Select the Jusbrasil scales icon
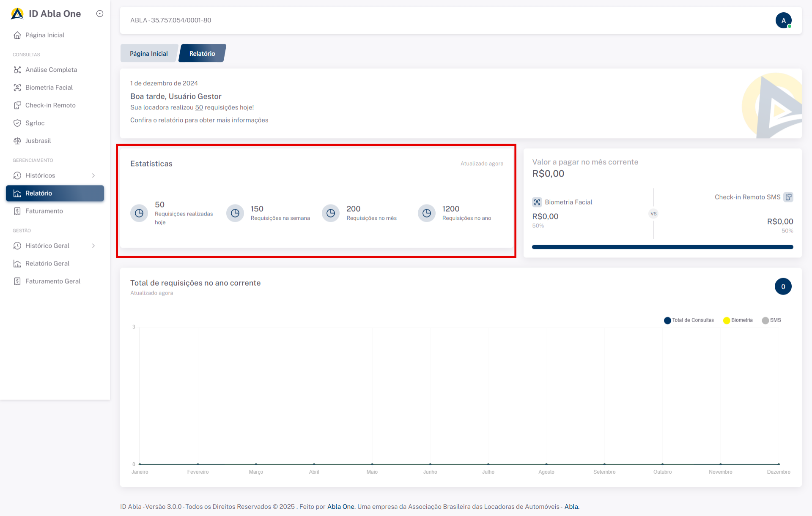This screenshot has height=516, width=812. click(x=17, y=141)
